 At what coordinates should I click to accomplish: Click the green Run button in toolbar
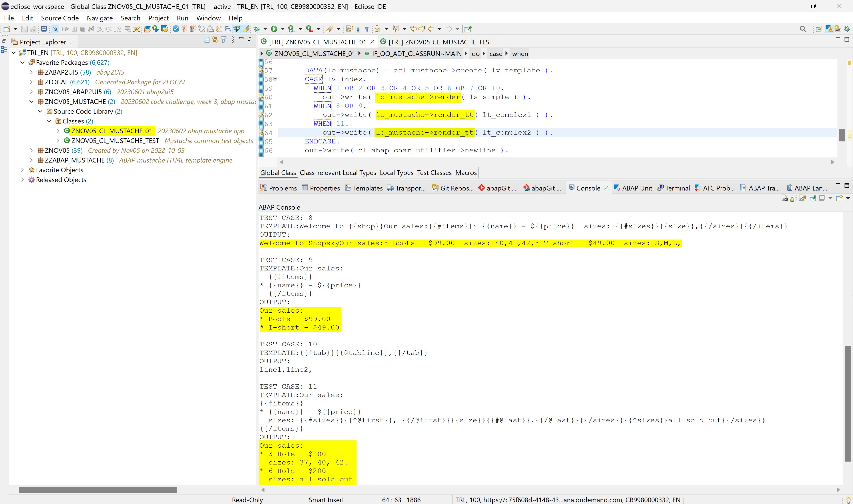click(x=274, y=29)
